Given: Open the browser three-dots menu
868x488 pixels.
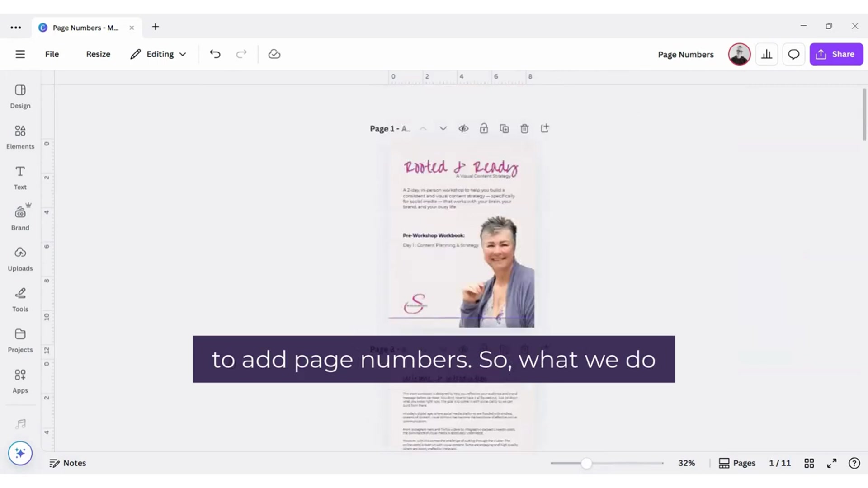Looking at the screenshot, I should point(16,28).
